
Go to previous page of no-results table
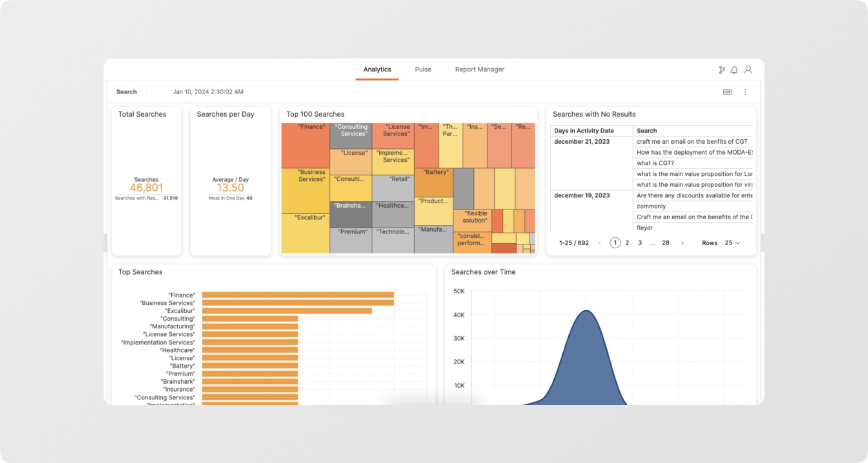(599, 243)
